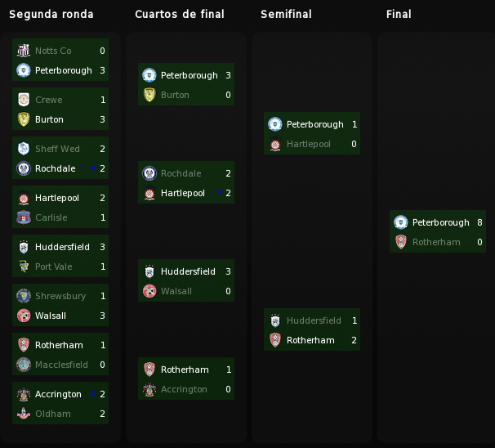This screenshot has width=495, height=448.
Task: Open Huddersfield link in Semifinal
Action: 314,320
